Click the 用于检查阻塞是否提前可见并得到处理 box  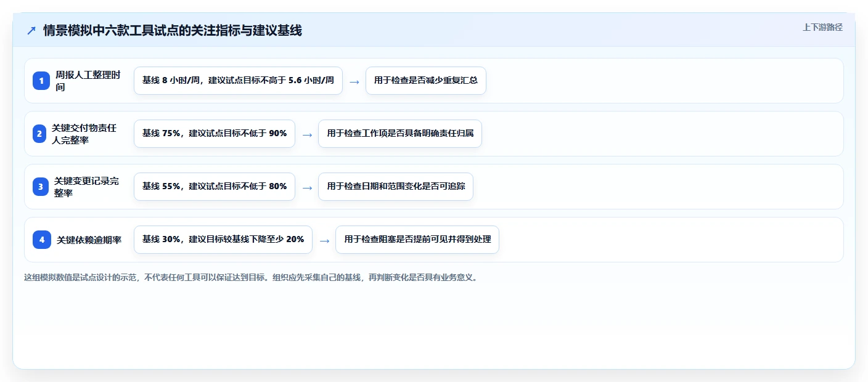[417, 240]
